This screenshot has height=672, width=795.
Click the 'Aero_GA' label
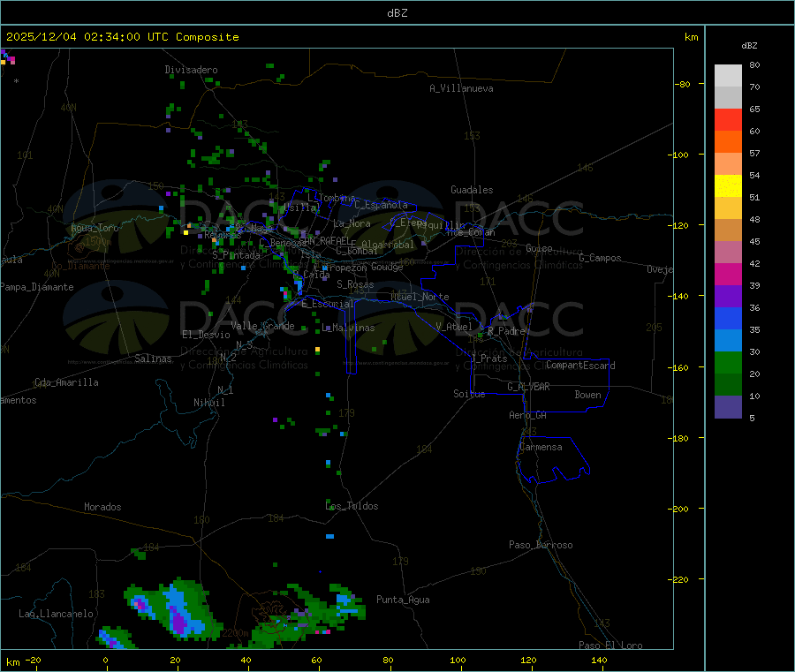pyautogui.click(x=528, y=415)
